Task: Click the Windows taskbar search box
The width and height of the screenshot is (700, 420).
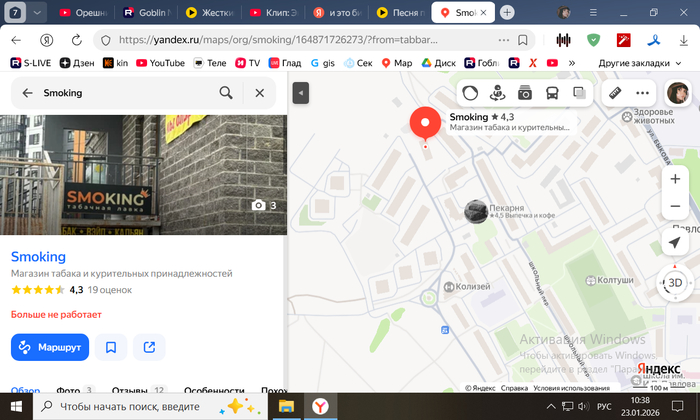Action: (130, 406)
